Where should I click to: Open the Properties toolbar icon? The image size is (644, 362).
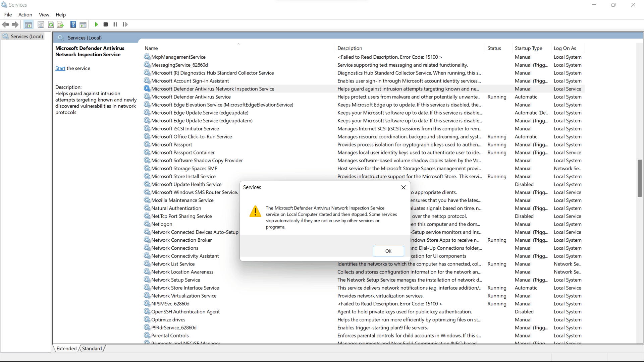click(41, 24)
